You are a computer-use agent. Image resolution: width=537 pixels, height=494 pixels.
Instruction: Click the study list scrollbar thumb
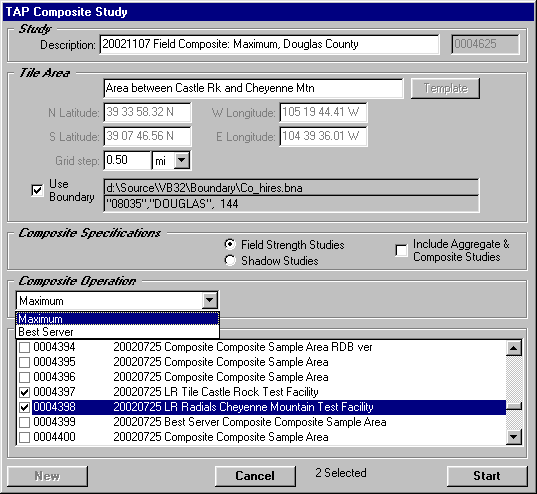pos(514,406)
